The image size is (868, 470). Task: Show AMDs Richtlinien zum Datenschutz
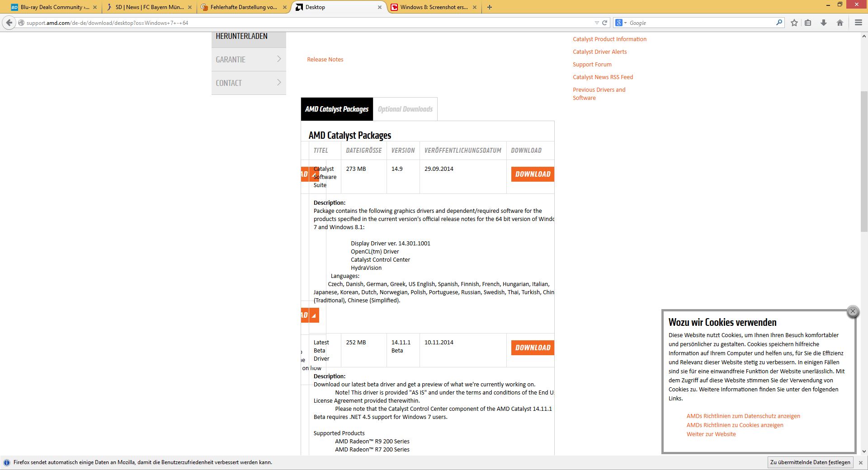(x=743, y=416)
